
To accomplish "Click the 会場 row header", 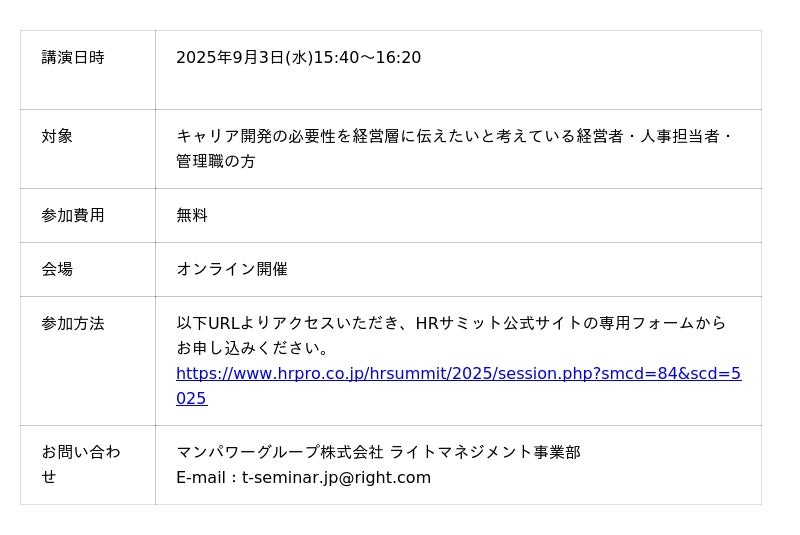I will 57,269.
